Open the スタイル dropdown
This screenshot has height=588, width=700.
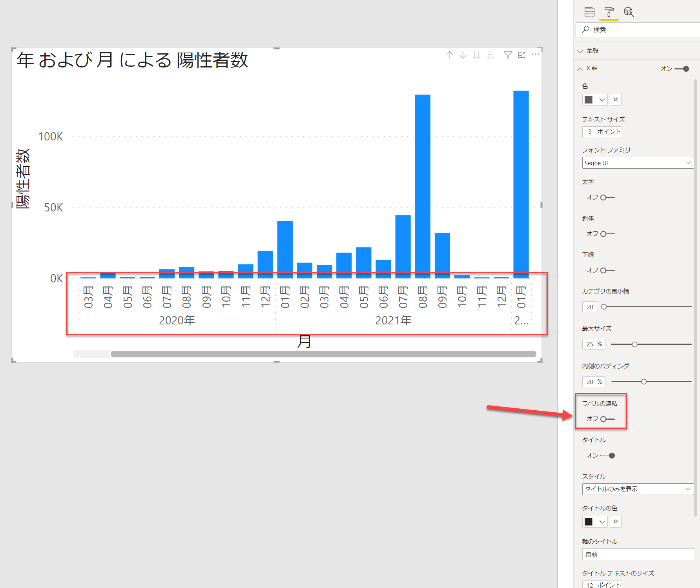[638, 489]
